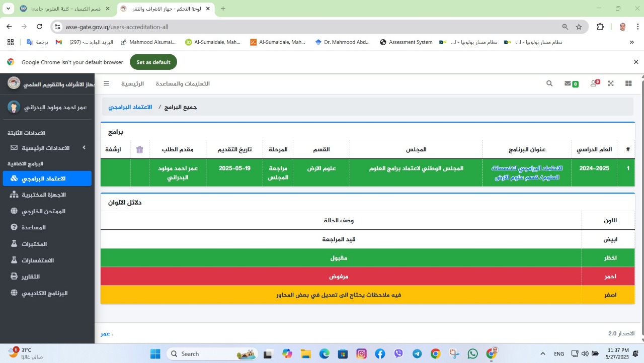The width and height of the screenshot is (644, 363).
Task: Click الرئيسية in top navigation
Action: coord(132,83)
